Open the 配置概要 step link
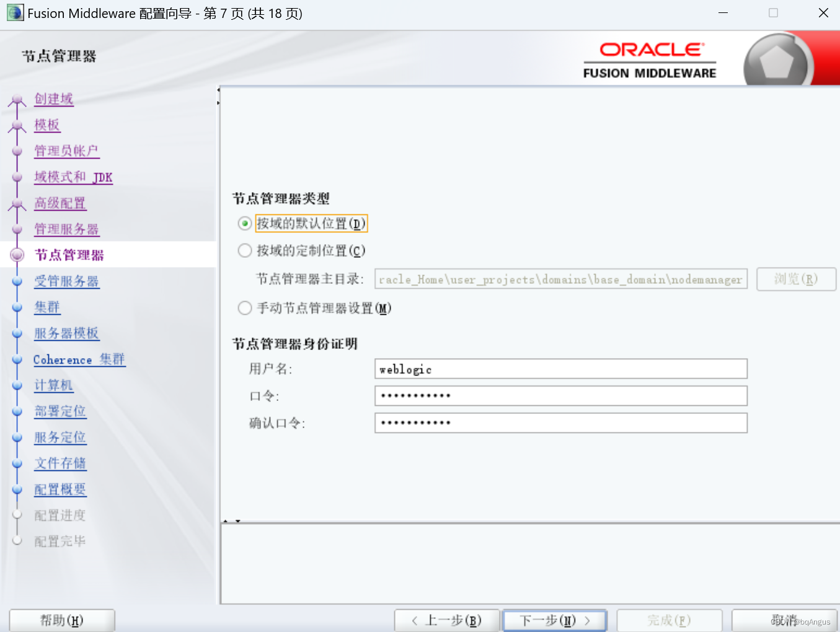840x632 pixels. click(x=60, y=489)
